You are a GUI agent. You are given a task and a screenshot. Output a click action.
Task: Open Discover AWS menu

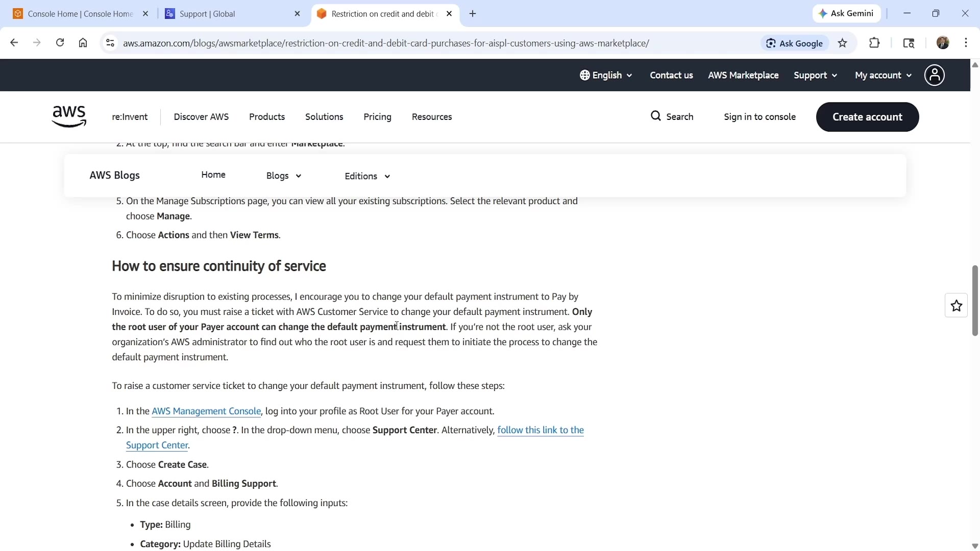pyautogui.click(x=201, y=117)
